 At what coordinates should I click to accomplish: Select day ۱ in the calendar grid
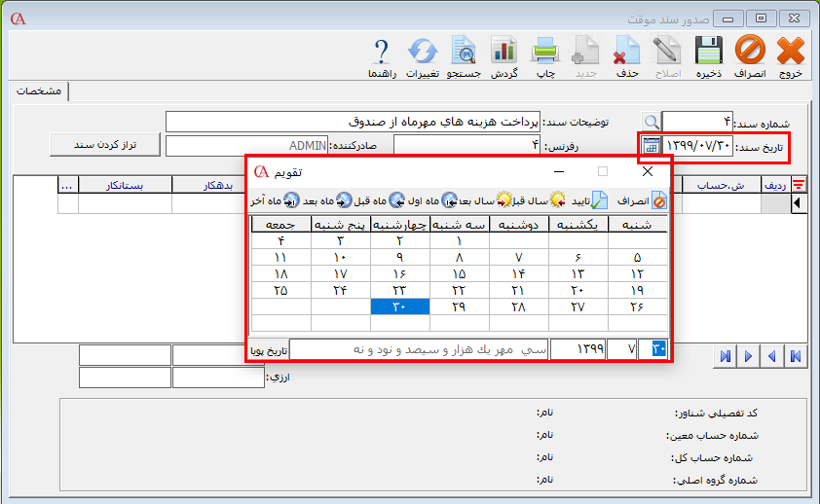459,240
